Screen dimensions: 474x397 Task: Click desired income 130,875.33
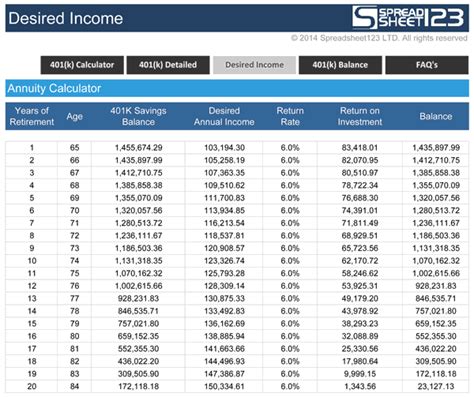pyautogui.click(x=224, y=298)
